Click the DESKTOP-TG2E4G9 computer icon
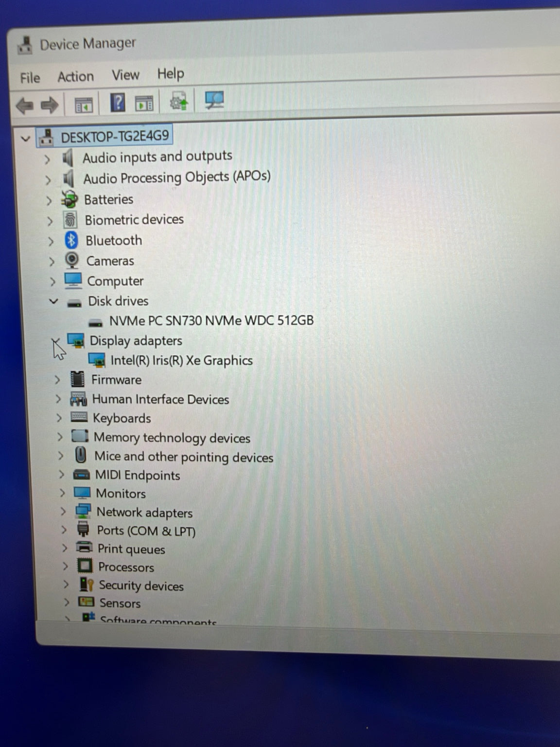This screenshot has height=747, width=560. 46,138
